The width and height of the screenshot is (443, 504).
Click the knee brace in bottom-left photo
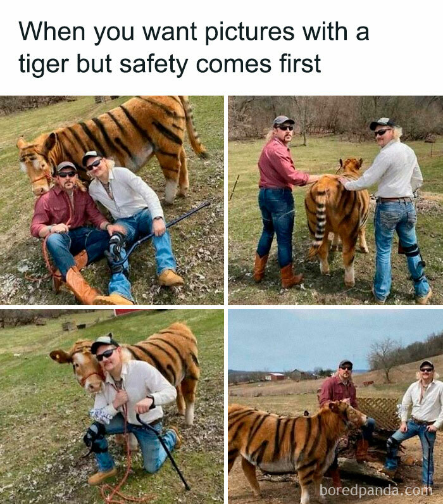click(94, 436)
